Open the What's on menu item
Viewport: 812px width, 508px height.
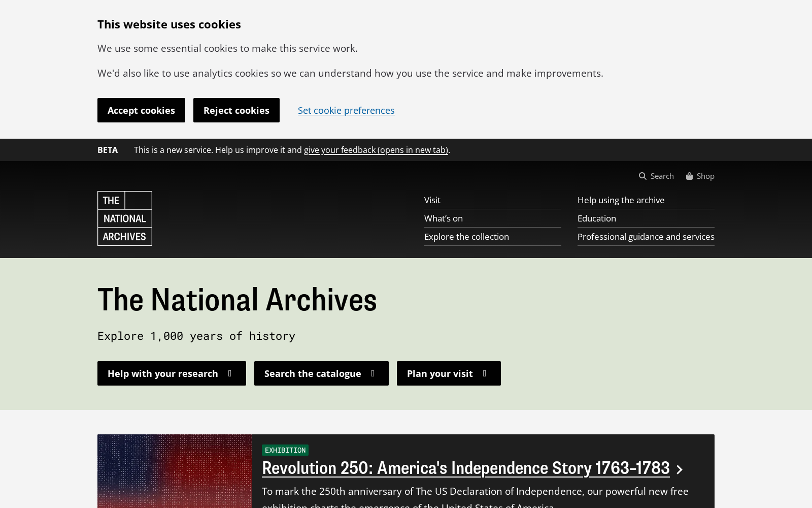coord(493,218)
